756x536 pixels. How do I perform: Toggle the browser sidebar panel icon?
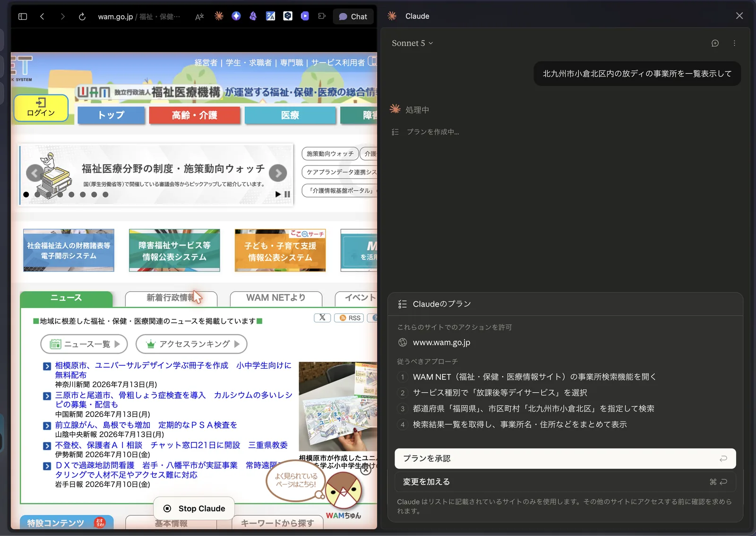coord(23,17)
